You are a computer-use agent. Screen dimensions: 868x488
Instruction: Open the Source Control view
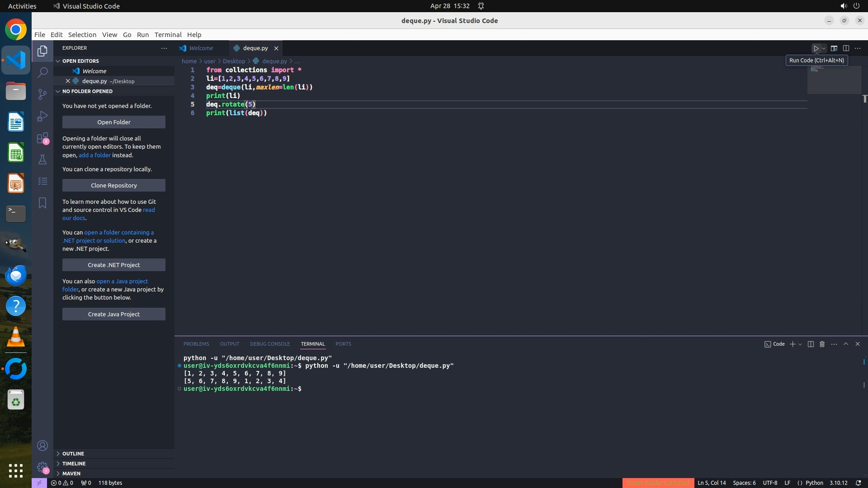[42, 94]
